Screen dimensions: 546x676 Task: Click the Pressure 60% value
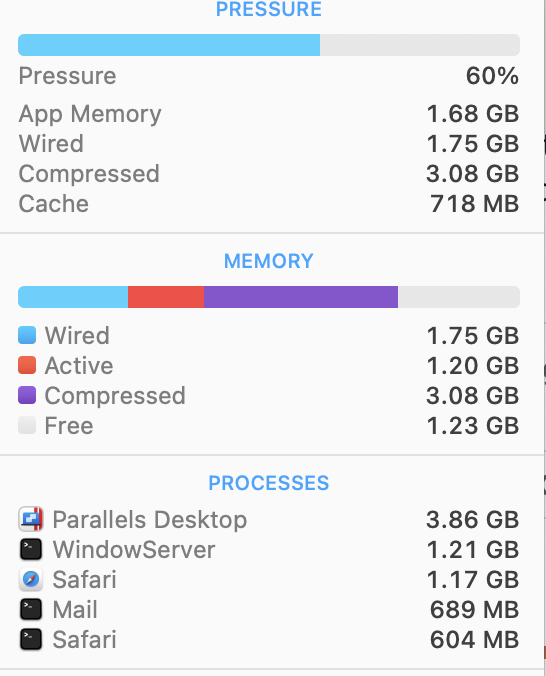click(492, 76)
